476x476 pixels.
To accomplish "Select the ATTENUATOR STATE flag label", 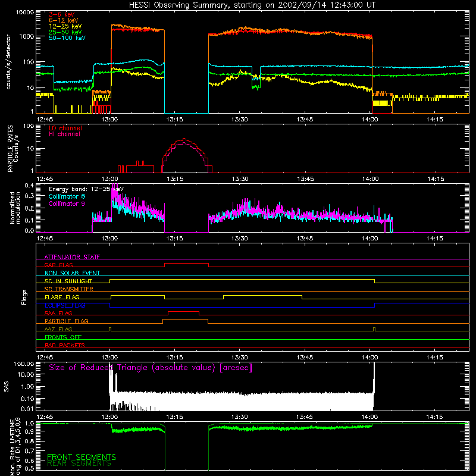I will (72, 257).
